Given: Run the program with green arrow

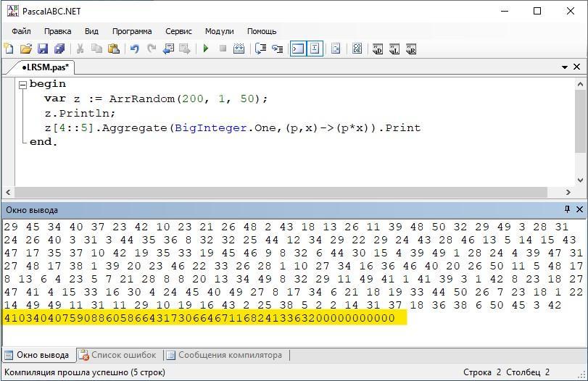Looking at the screenshot, I should (205, 49).
